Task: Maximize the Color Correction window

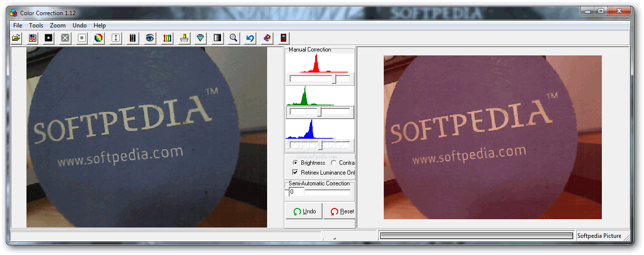Action: pos(600,10)
